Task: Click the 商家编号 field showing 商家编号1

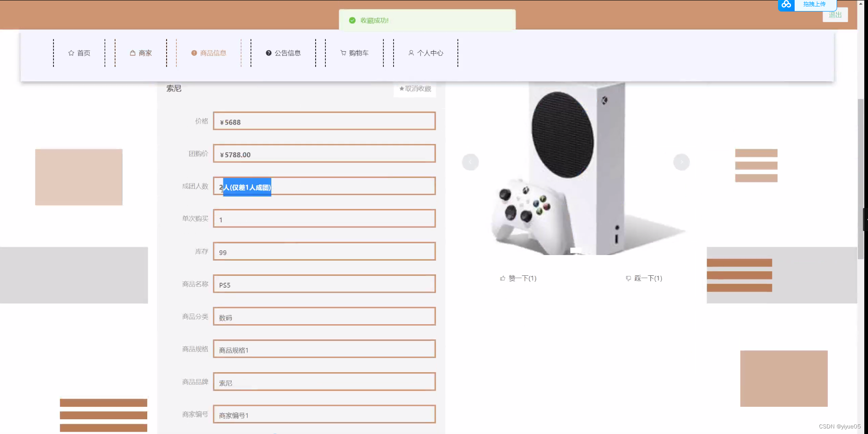Action: tap(324, 414)
